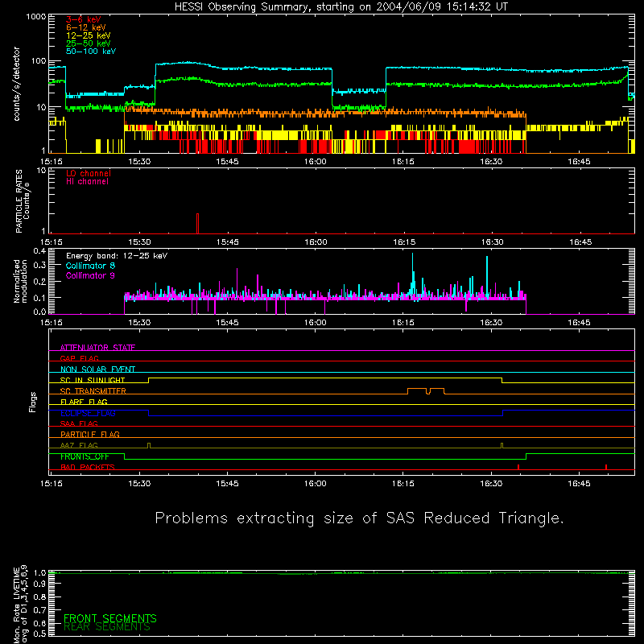644x644 pixels.
Task: Click the 'Energy band: 12-25 keV' label
Action: 117,256
